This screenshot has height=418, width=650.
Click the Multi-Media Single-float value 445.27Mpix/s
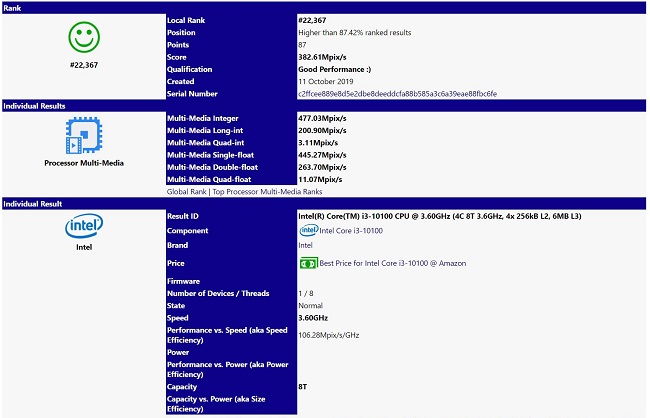point(323,155)
